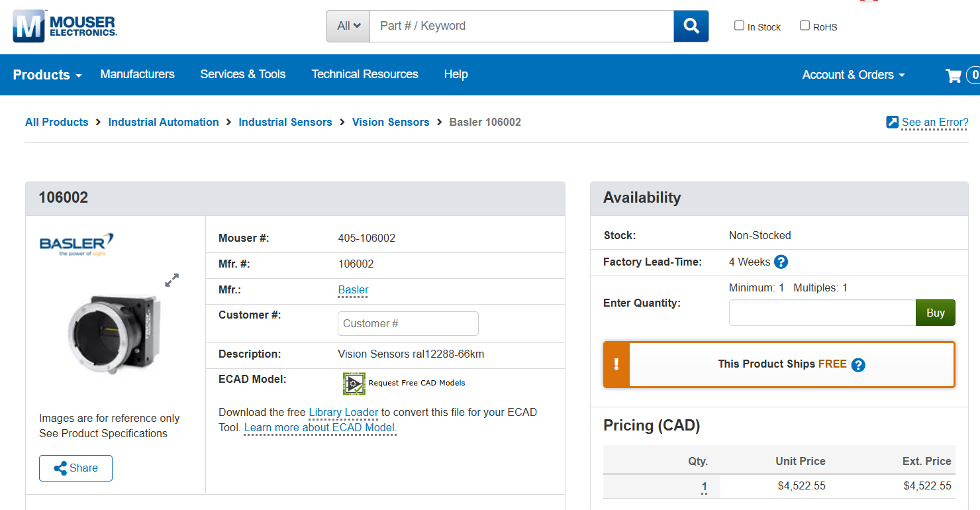
Task: Click the Customer # input field
Action: tap(408, 324)
